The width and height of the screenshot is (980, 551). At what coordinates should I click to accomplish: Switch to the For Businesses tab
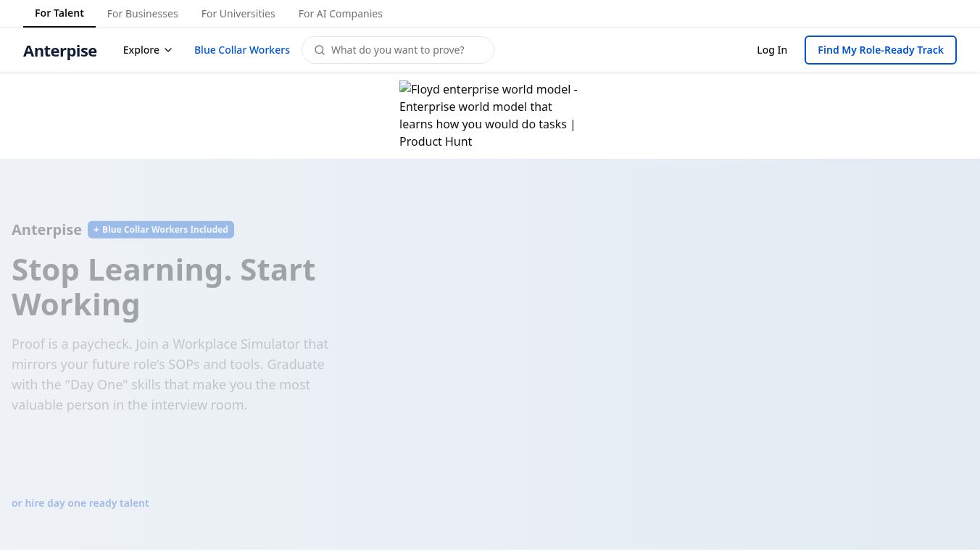(143, 14)
